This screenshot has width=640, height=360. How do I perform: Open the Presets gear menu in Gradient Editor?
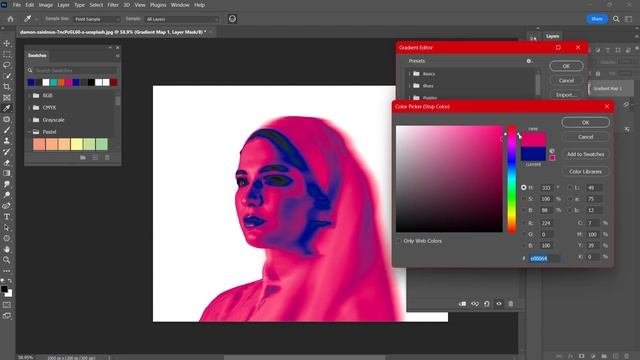(x=529, y=61)
